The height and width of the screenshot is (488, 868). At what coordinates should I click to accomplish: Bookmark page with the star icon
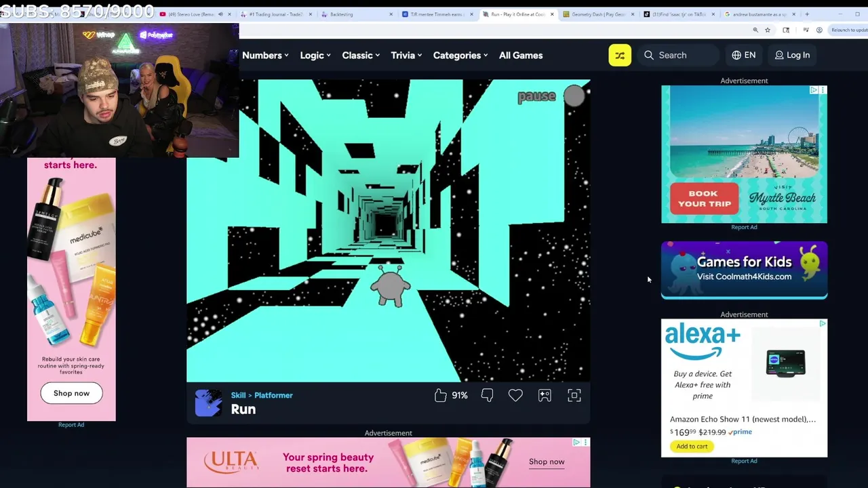point(768,30)
